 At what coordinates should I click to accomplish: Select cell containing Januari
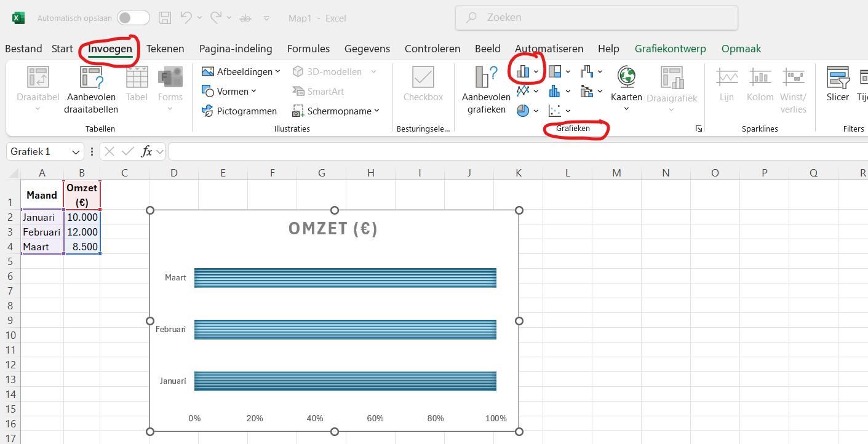(x=42, y=217)
